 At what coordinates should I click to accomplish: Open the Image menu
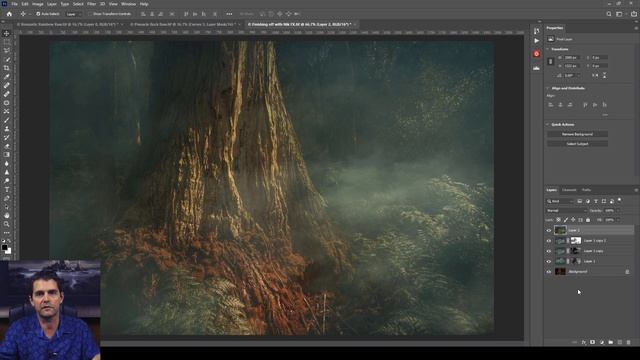point(38,4)
